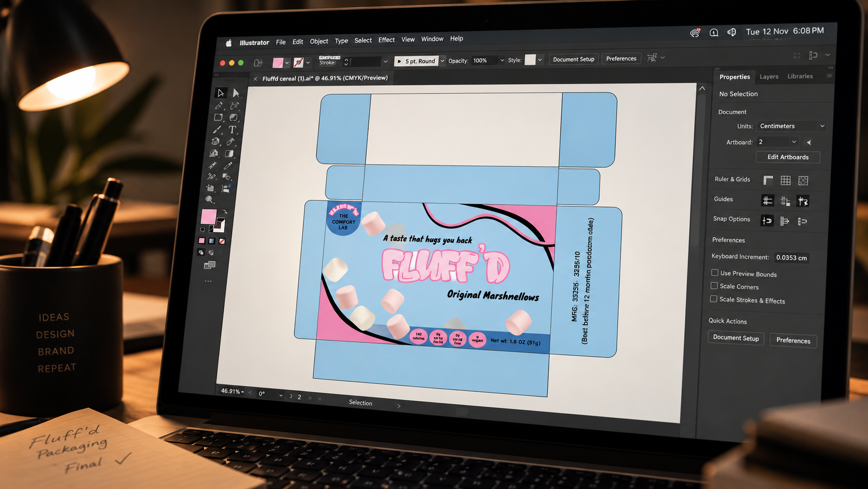Open the Help menu
Image resolution: width=868 pixels, height=489 pixels.
coord(457,38)
